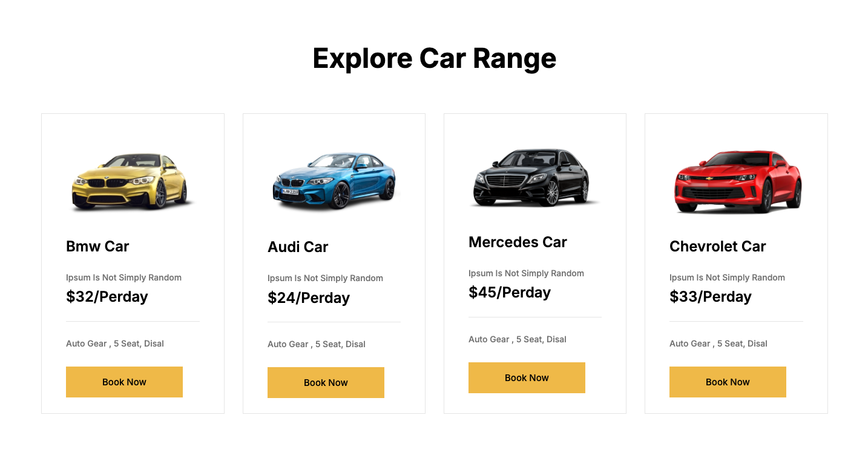Click the blue Audi car image
Screen dimensions: 868x475
click(334, 181)
